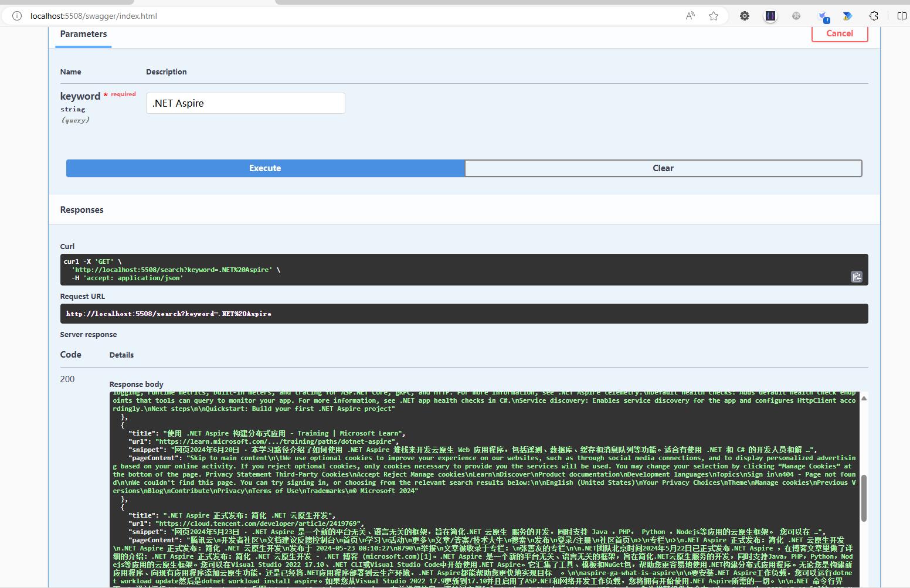This screenshot has height=588, width=910.
Task: Click the gray circular extension icon
Action: click(x=796, y=16)
